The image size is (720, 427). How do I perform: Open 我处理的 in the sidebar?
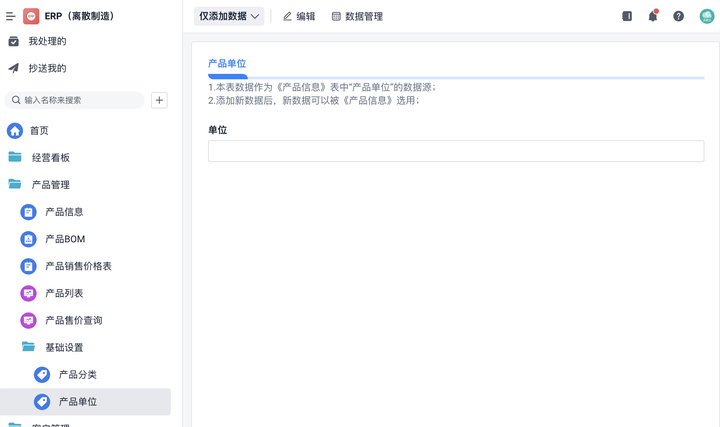pyautogui.click(x=47, y=41)
